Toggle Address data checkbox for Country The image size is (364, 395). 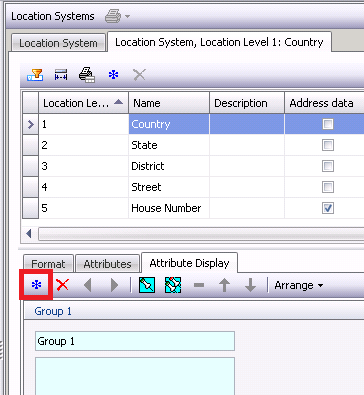click(328, 124)
